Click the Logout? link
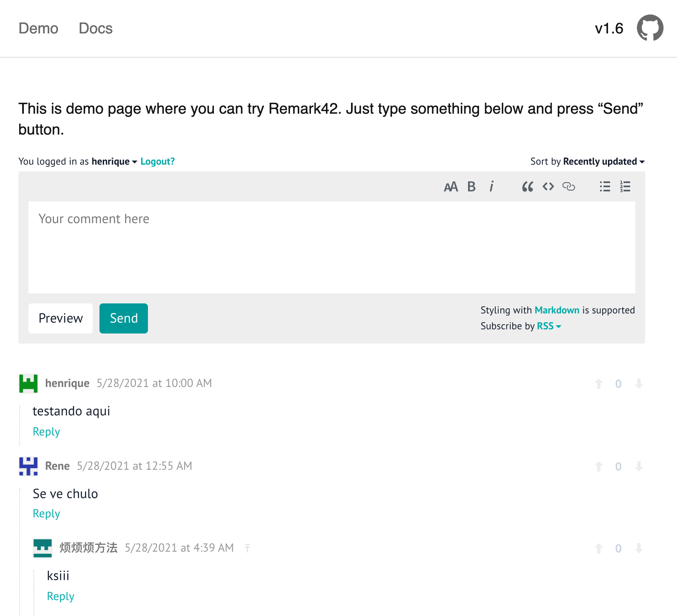The width and height of the screenshot is (677, 616). click(x=158, y=161)
